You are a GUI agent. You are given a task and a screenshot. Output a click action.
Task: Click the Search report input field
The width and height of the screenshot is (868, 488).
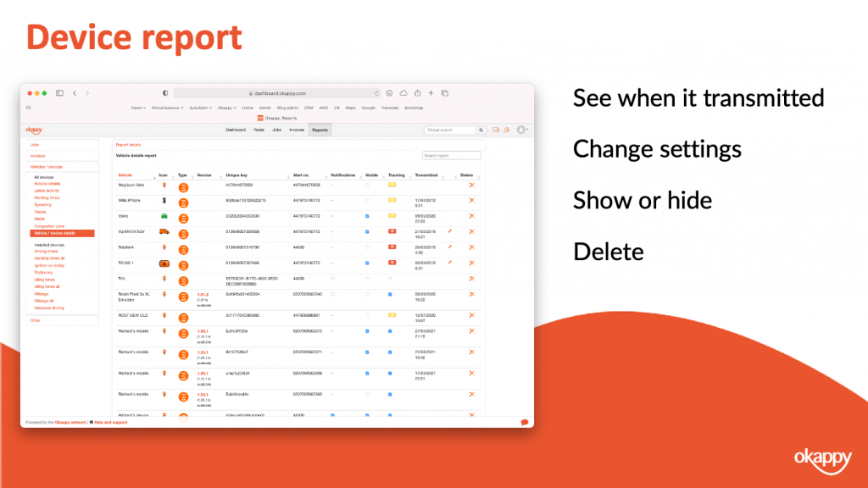coord(451,156)
